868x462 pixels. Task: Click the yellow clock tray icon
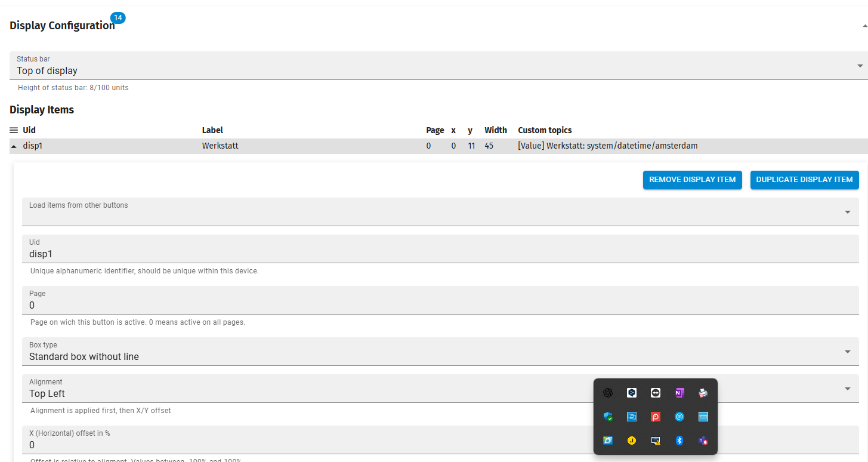(632, 441)
